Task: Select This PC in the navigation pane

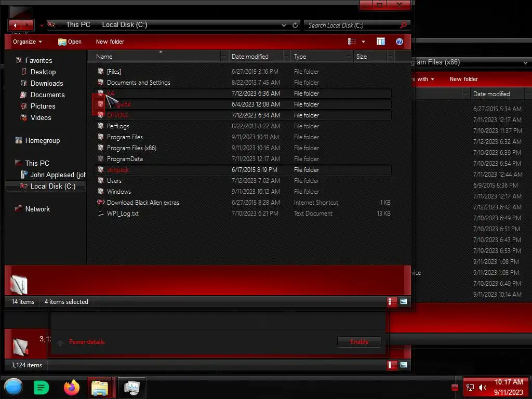Action: [x=37, y=163]
